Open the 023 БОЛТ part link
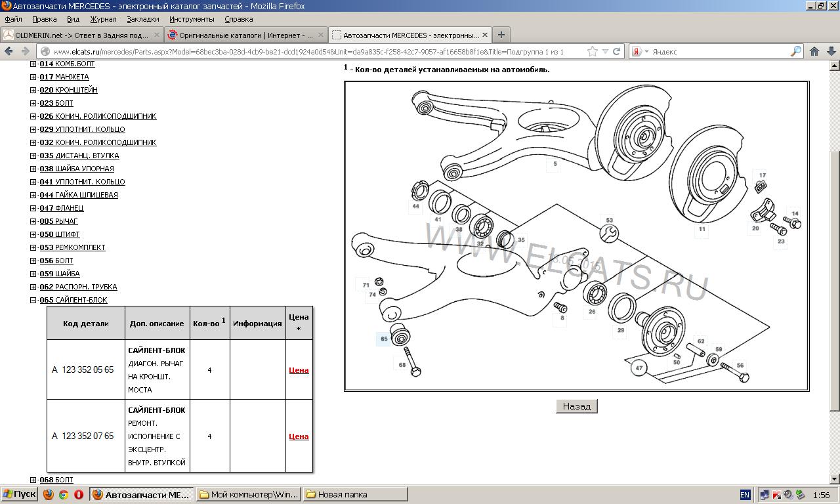840x504 pixels. (x=56, y=103)
